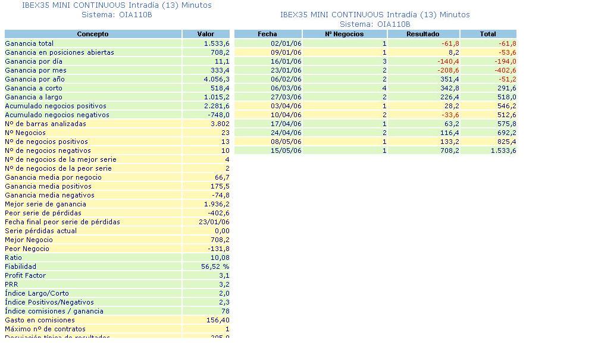The height and width of the screenshot is (364, 595).
Task: Click the Total column header
Action: [488, 34]
